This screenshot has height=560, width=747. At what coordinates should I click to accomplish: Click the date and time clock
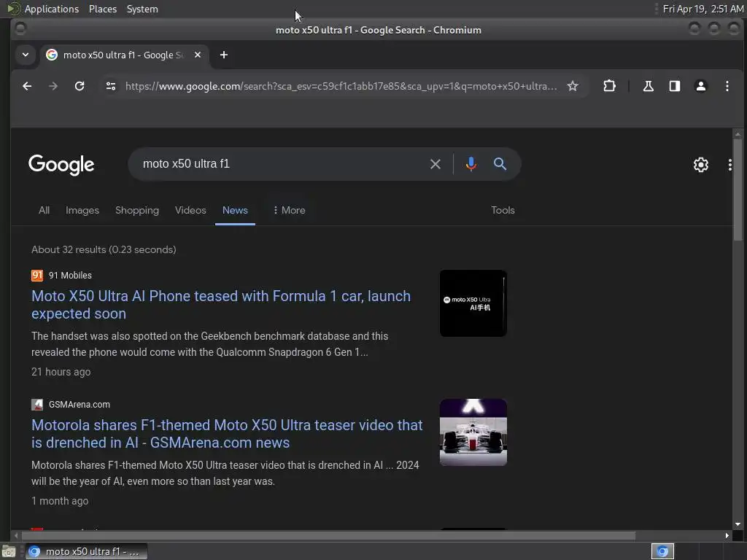(703, 9)
